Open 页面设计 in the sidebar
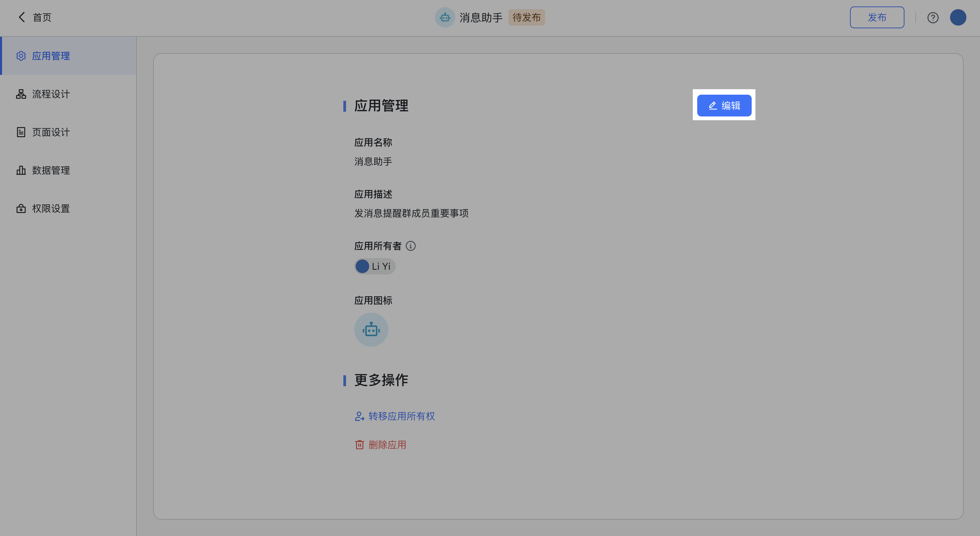This screenshot has width=980, height=536. tap(69, 132)
